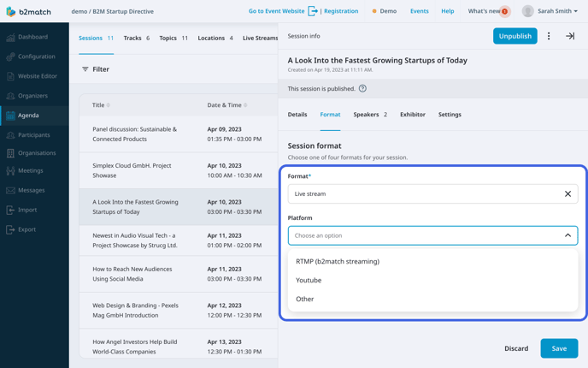Open the Sessions tab
This screenshot has width=588, height=368.
(x=96, y=38)
